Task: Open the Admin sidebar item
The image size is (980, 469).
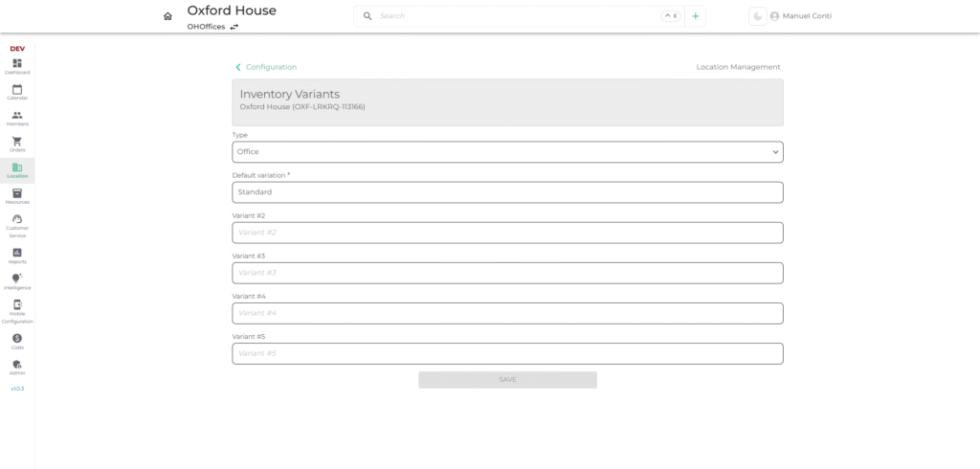Action: click(x=17, y=367)
